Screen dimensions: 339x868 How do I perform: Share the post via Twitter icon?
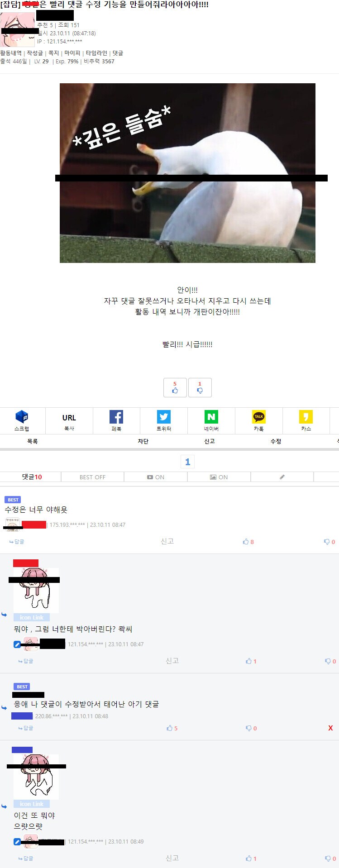[x=163, y=417]
